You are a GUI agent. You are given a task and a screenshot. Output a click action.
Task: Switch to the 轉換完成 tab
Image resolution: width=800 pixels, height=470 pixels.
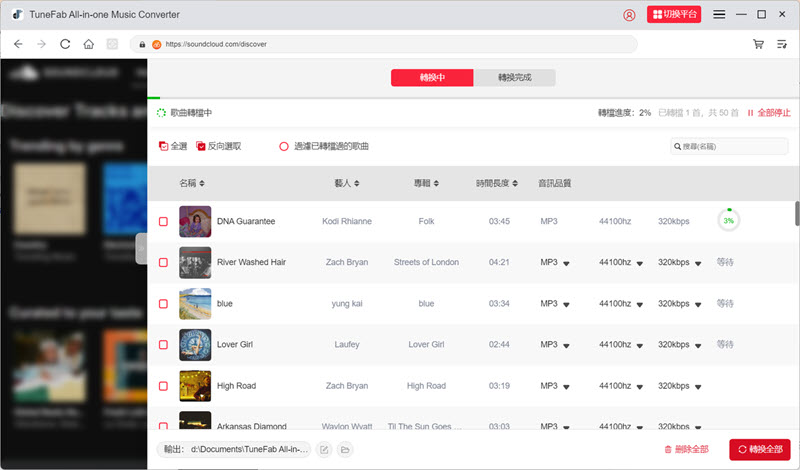(514, 78)
